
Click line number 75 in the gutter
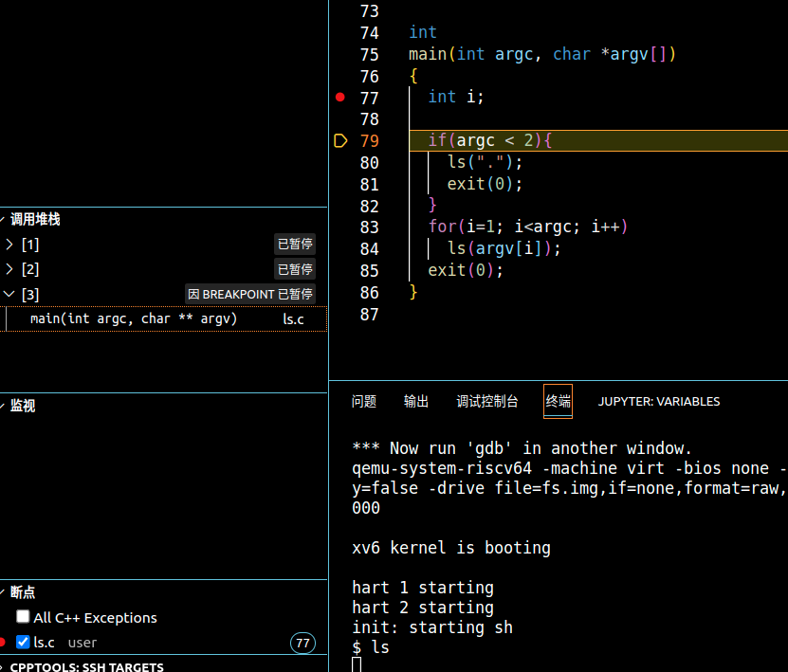(370, 55)
